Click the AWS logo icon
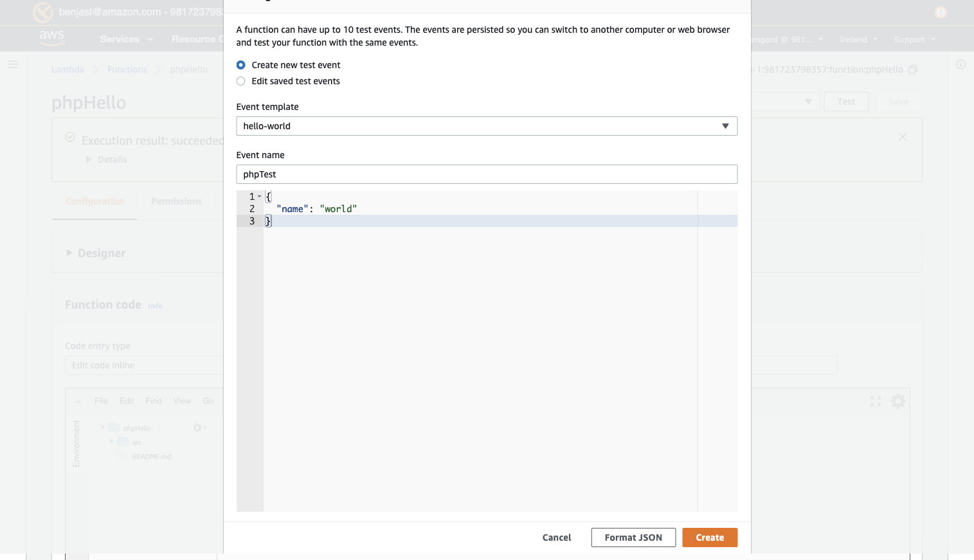The image size is (974, 560). (51, 37)
